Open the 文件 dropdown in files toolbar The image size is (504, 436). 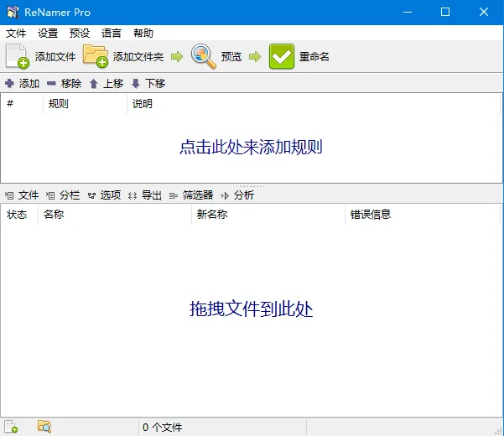coord(22,195)
